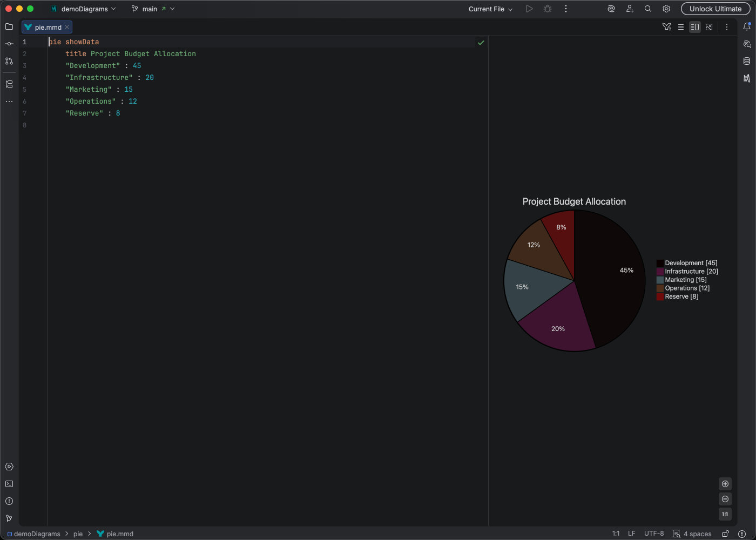Open the Pull Requests tool window
This screenshot has width=756, height=540.
[9, 61]
